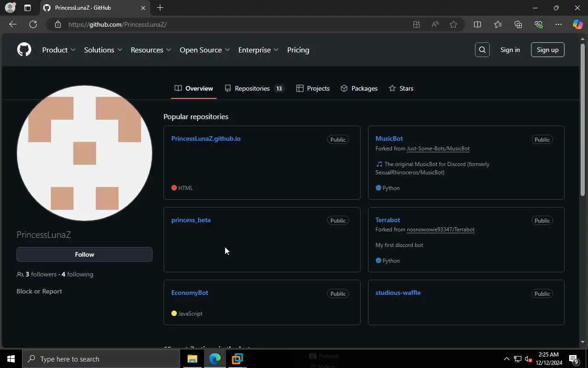
Task: Click the Sign in link
Action: pyautogui.click(x=510, y=50)
